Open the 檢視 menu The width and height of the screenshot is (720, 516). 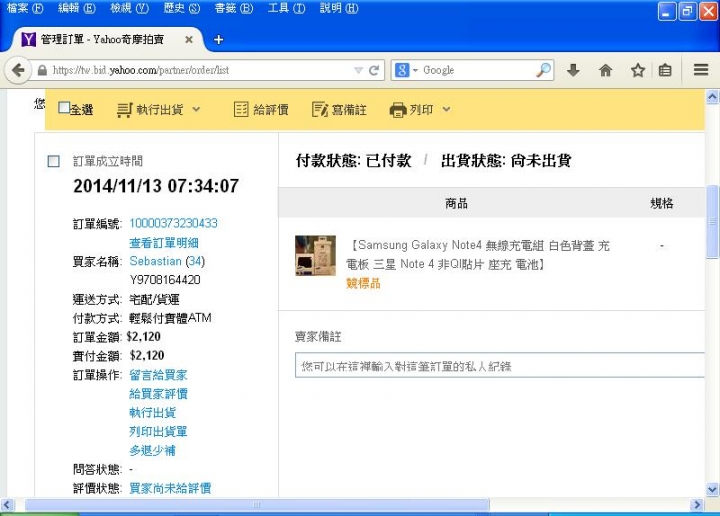129,8
